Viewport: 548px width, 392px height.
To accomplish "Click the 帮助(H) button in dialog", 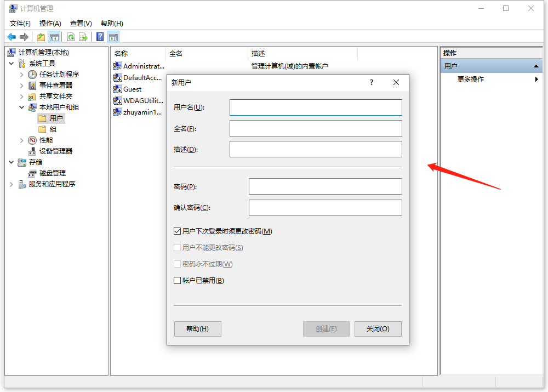I will [x=197, y=329].
